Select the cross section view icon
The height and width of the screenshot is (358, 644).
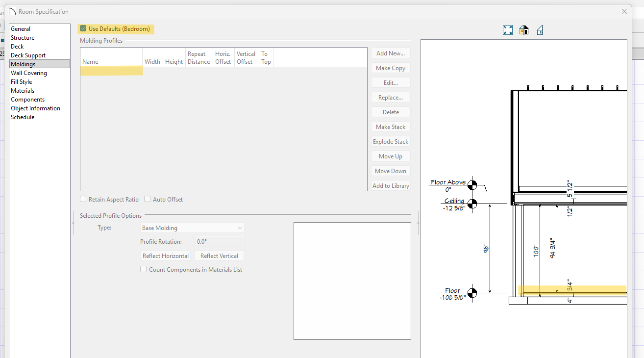tap(540, 30)
